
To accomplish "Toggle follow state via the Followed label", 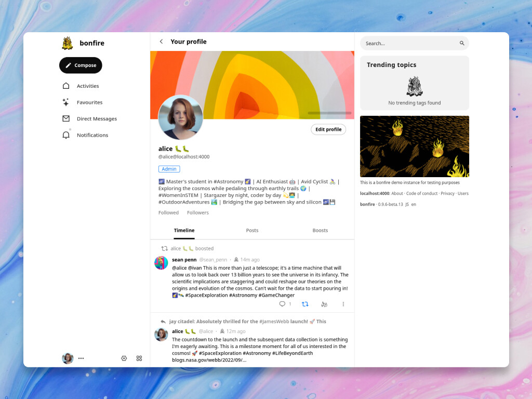I will pos(168,212).
